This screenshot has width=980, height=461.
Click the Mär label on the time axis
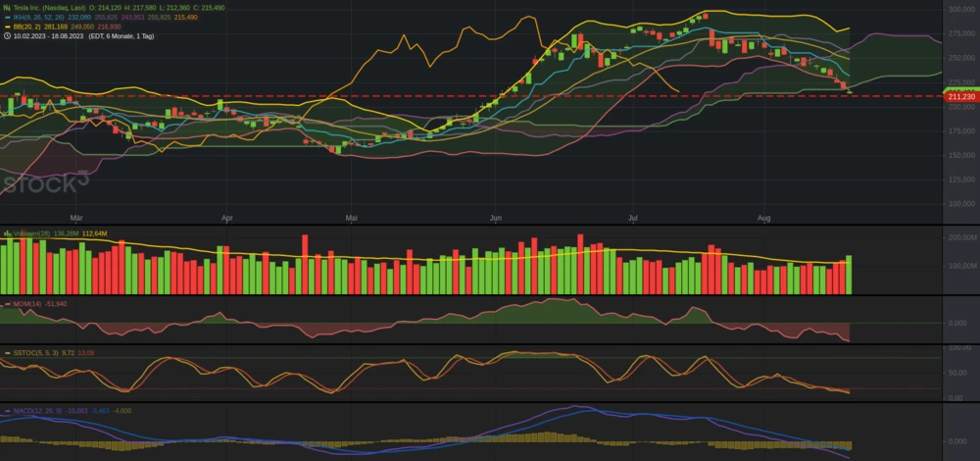[x=76, y=219]
